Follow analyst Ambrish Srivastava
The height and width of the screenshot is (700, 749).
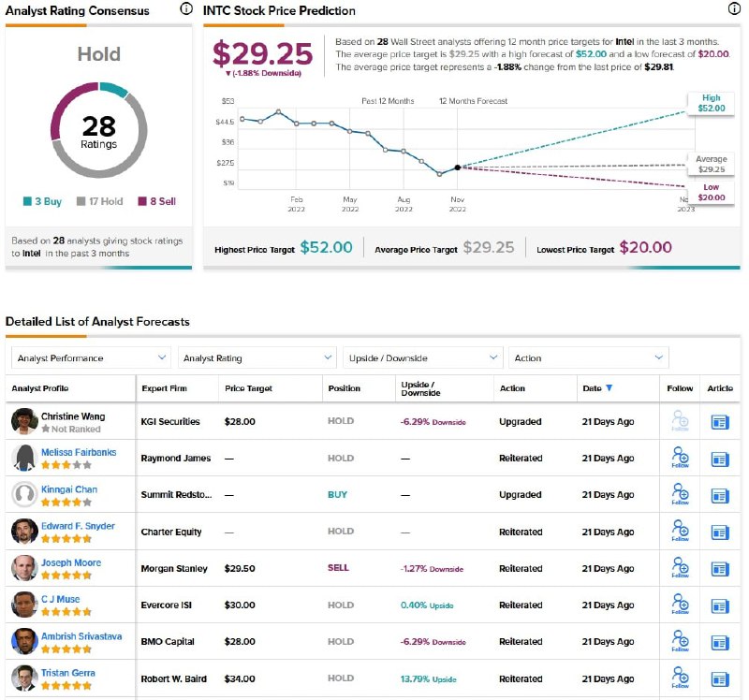click(x=680, y=641)
